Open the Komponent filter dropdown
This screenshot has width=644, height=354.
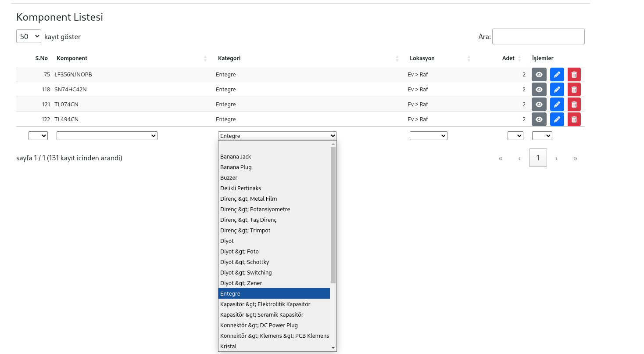pyautogui.click(x=107, y=136)
